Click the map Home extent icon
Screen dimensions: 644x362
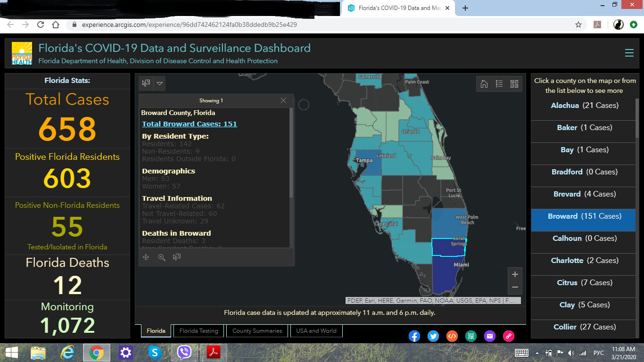coord(484,84)
